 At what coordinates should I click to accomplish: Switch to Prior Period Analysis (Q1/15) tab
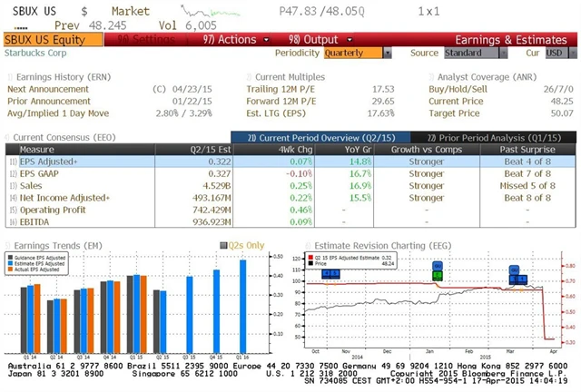[508, 136]
